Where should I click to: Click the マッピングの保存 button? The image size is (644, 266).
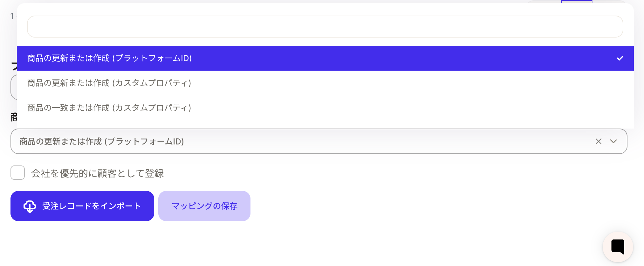pos(204,206)
